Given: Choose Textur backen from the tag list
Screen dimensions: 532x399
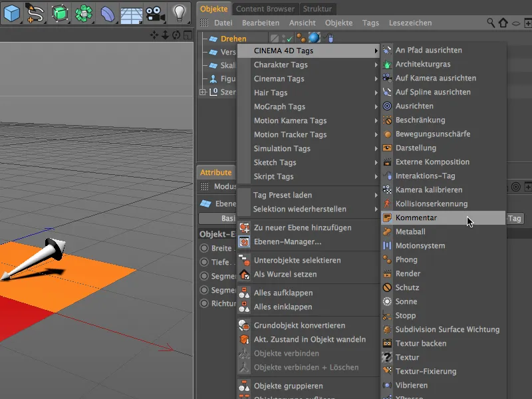Looking at the screenshot, I should click(x=443, y=344).
